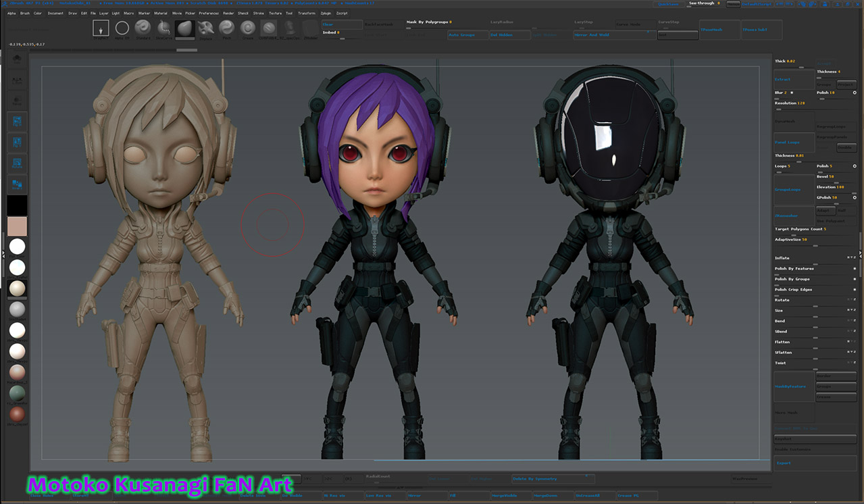Viewport: 864px width, 504px height.
Task: Click the Auto Groups button
Action: (x=467, y=34)
